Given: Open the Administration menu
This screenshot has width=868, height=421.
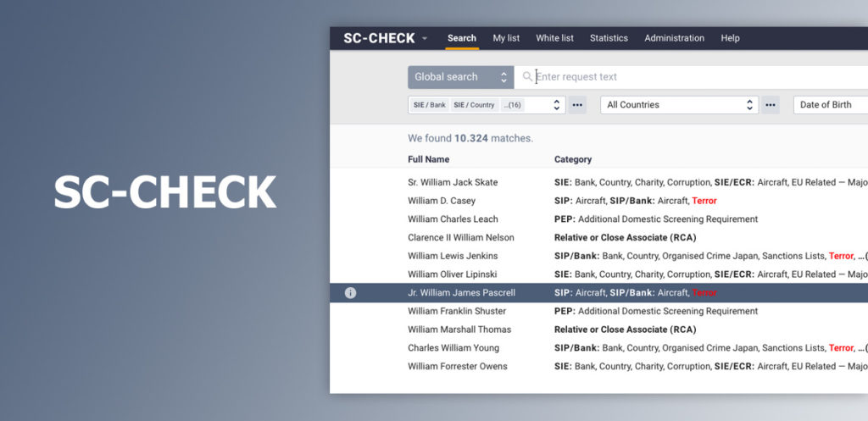Looking at the screenshot, I should (674, 38).
